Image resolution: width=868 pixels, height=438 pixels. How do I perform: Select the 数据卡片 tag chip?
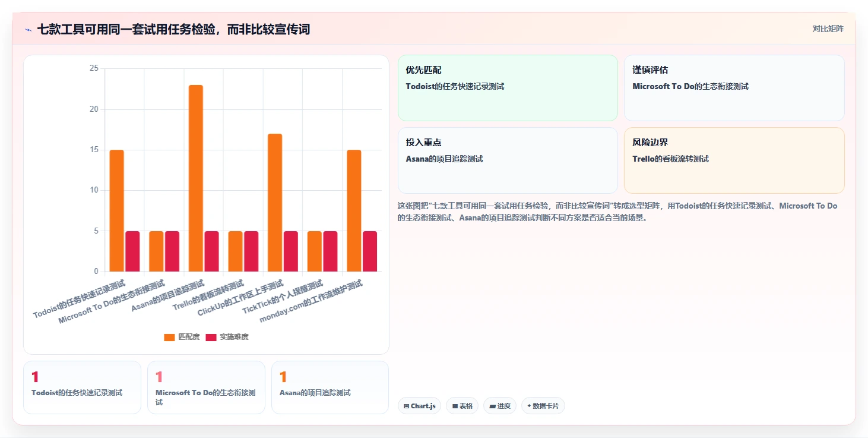(543, 406)
